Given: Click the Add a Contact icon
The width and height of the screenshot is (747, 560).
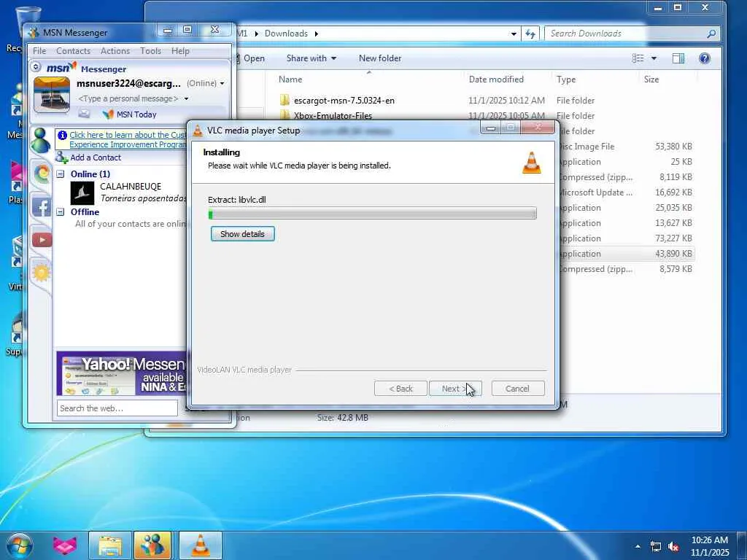Looking at the screenshot, I should coord(61,157).
